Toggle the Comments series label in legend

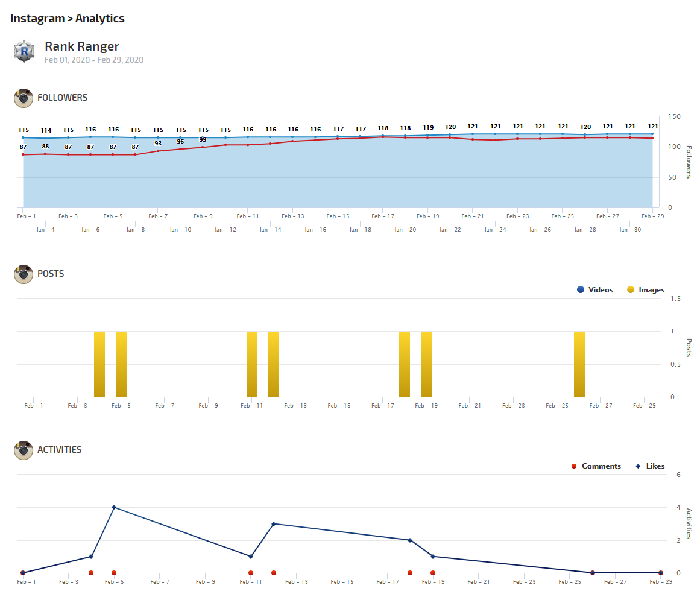click(601, 466)
